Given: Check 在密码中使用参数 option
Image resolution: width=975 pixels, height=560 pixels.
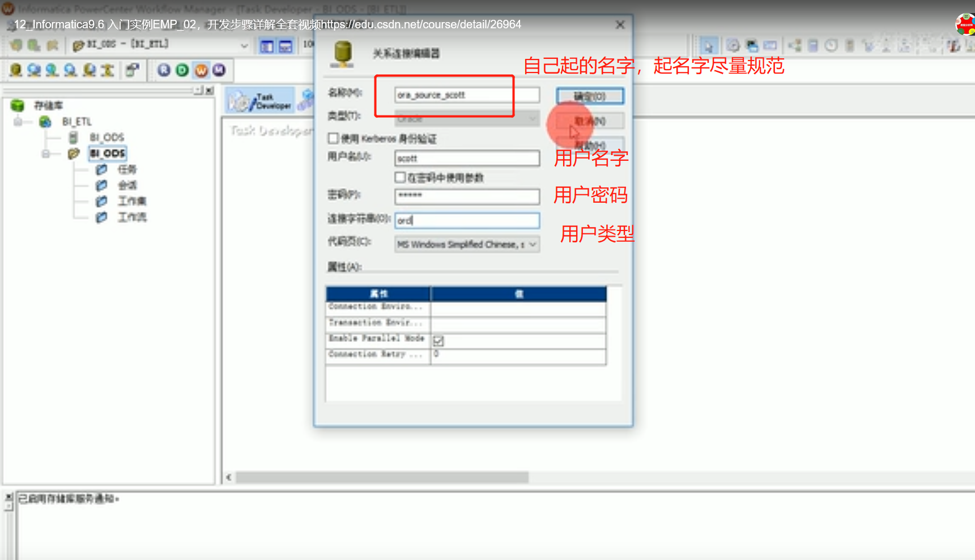Looking at the screenshot, I should pyautogui.click(x=400, y=177).
